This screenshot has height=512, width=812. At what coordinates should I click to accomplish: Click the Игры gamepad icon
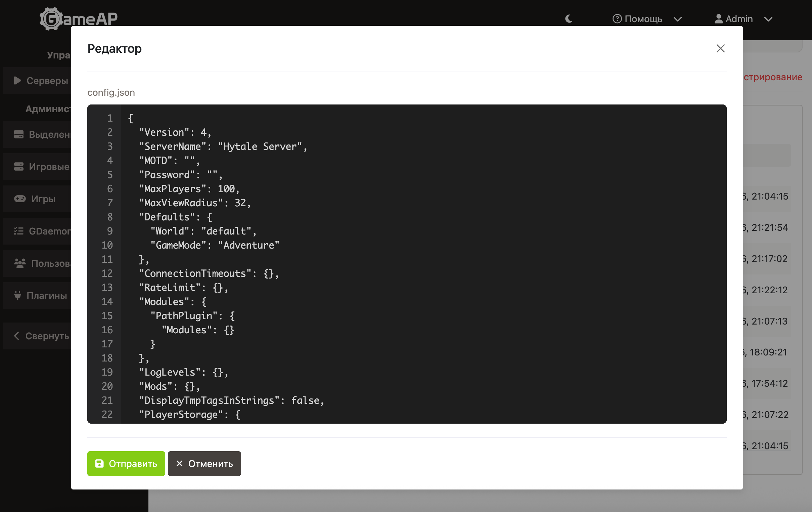(x=20, y=199)
